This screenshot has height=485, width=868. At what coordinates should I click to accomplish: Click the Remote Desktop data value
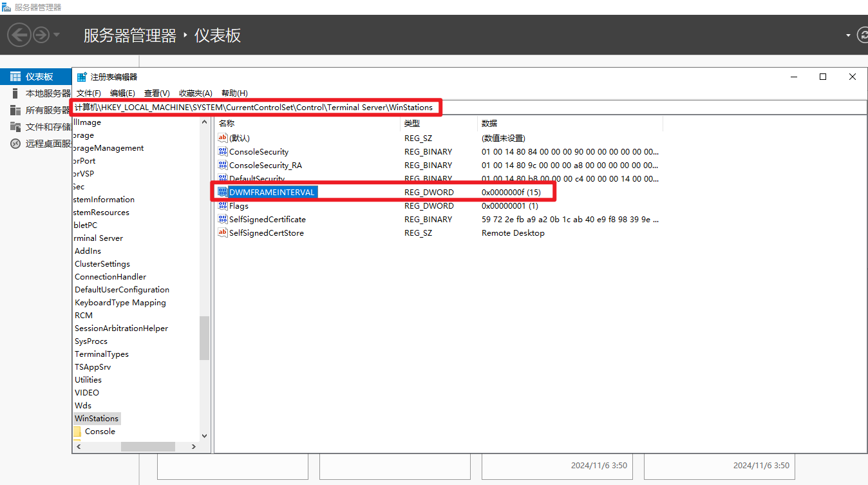coord(513,233)
